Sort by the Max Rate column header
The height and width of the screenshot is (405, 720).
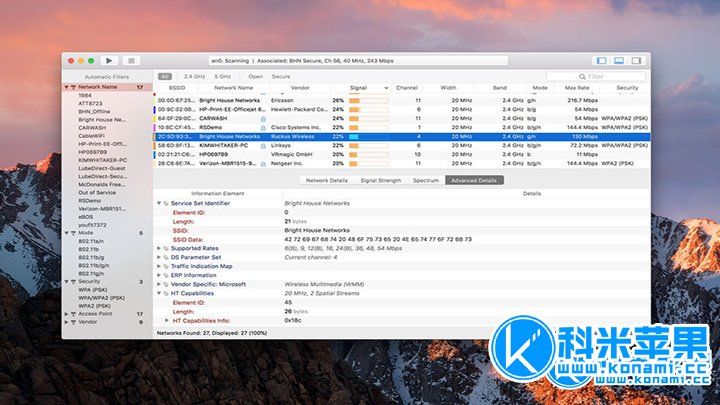click(577, 88)
